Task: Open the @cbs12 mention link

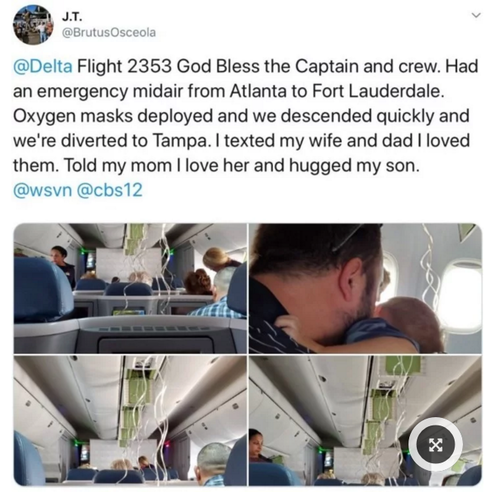Action: [x=110, y=190]
